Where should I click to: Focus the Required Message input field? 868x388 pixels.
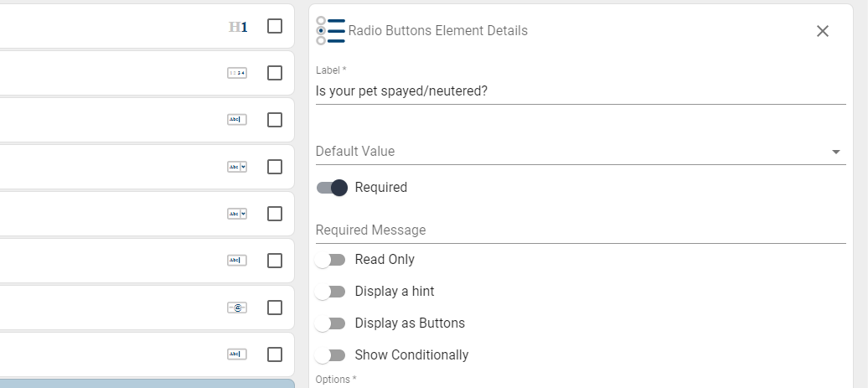[x=581, y=230]
